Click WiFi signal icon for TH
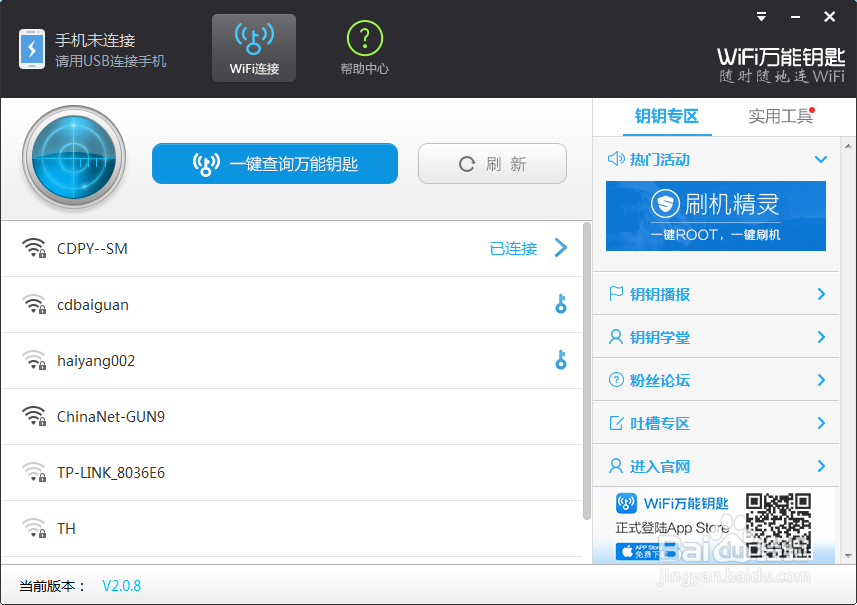The image size is (857, 605). pos(34,528)
